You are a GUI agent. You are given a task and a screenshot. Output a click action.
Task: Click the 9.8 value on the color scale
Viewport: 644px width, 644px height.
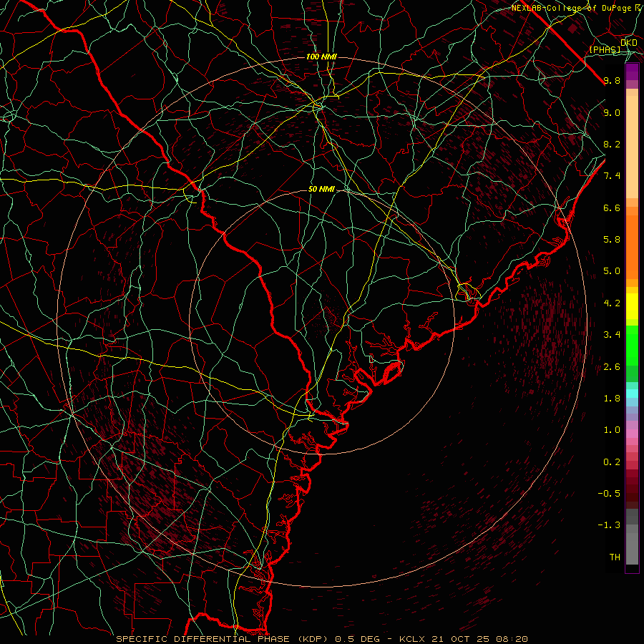[612, 80]
